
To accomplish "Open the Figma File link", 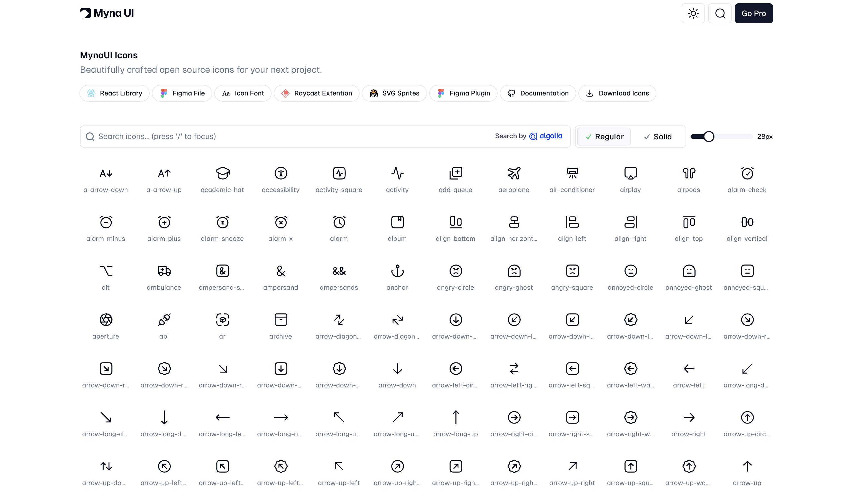I will click(182, 93).
